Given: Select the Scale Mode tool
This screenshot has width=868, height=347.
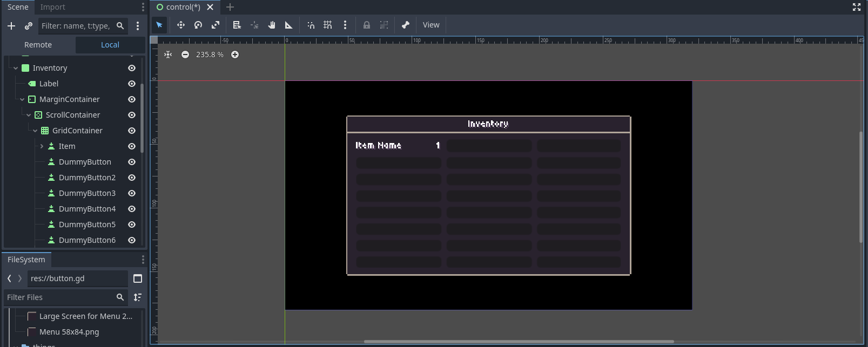Looking at the screenshot, I should (x=216, y=25).
